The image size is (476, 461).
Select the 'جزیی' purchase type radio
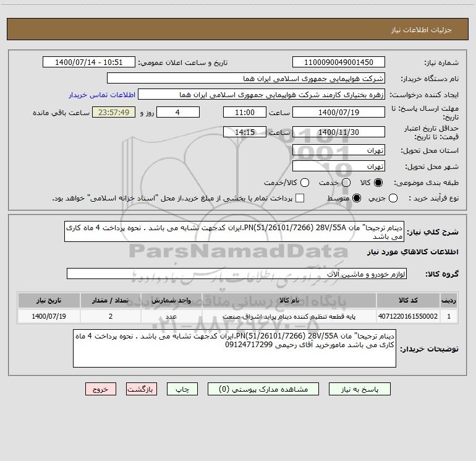click(x=394, y=198)
